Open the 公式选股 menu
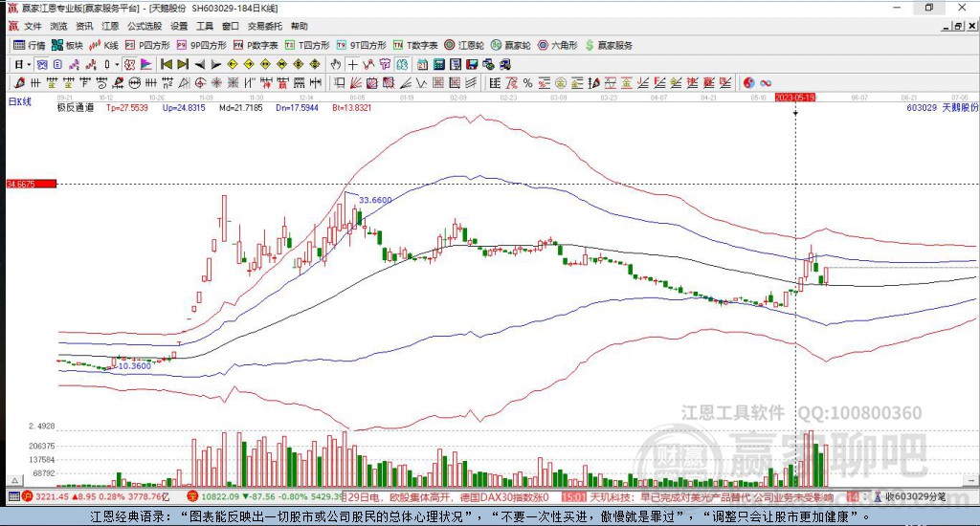 click(145, 26)
